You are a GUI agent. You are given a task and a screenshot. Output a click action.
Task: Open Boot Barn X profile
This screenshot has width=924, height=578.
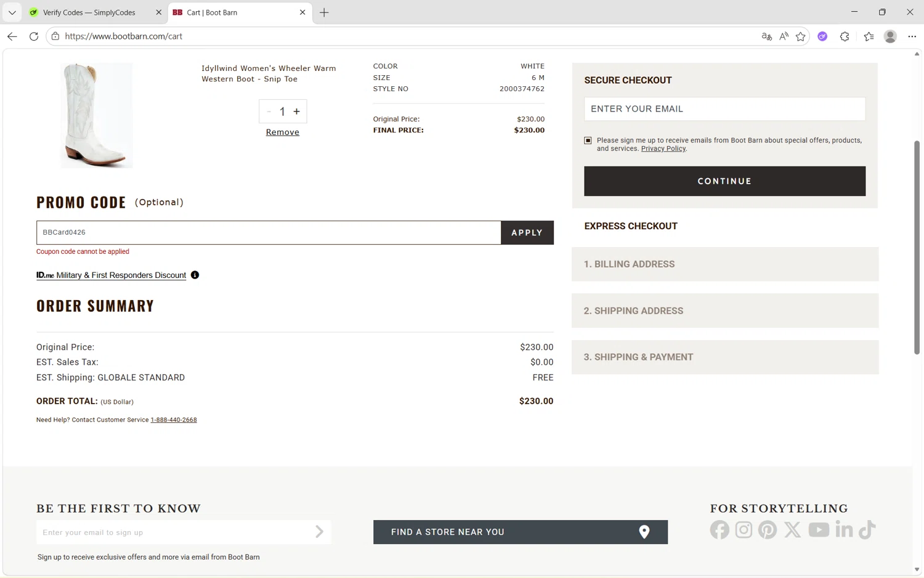pos(793,530)
